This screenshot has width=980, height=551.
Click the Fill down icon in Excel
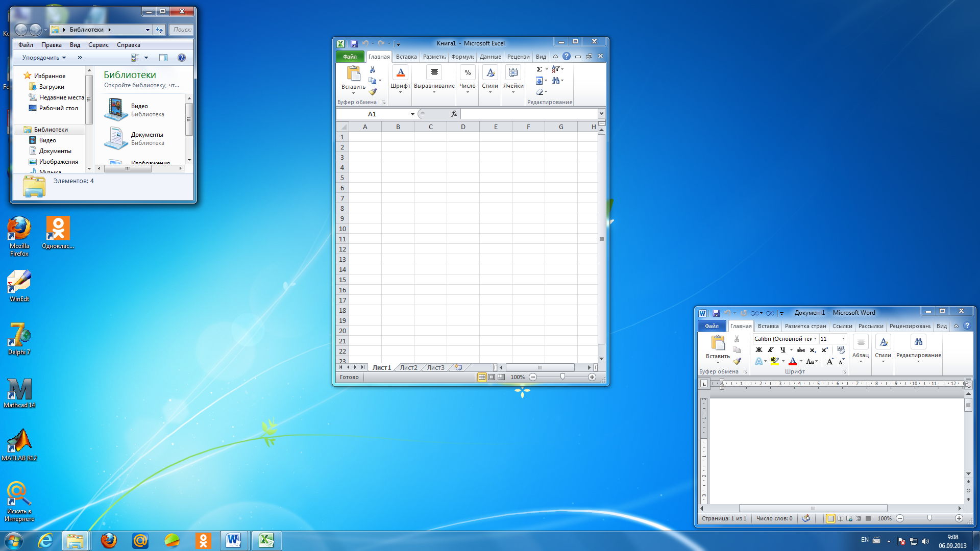coord(539,81)
